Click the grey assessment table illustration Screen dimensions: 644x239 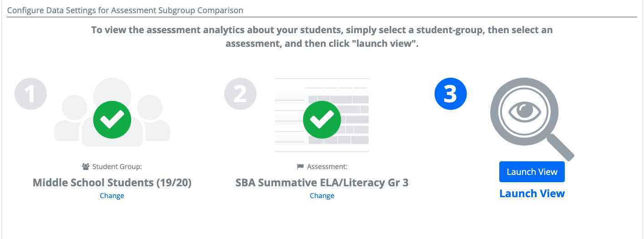pos(322,115)
